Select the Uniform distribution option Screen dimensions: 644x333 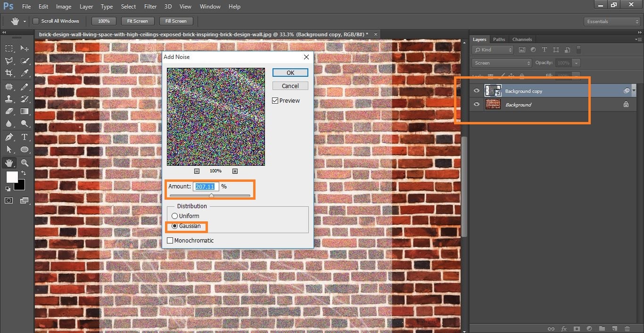[x=175, y=216]
